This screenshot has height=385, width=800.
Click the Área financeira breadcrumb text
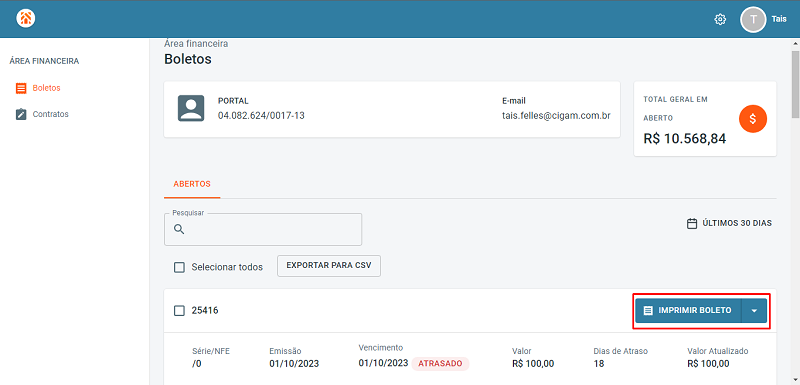pos(196,44)
